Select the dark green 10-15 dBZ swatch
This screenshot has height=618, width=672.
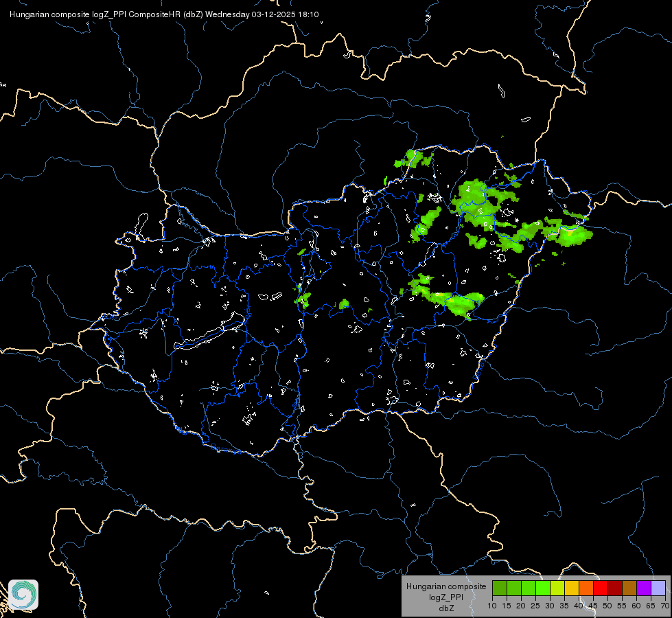pyautogui.click(x=500, y=588)
